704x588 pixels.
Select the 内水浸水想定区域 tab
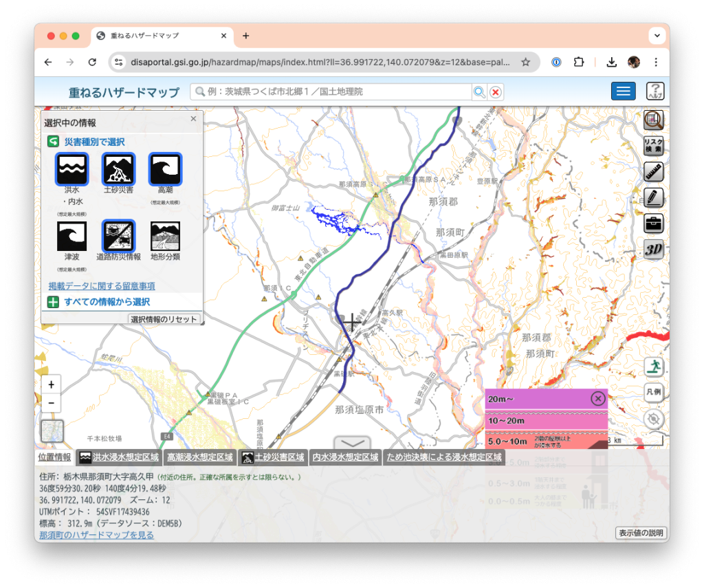tap(345, 457)
